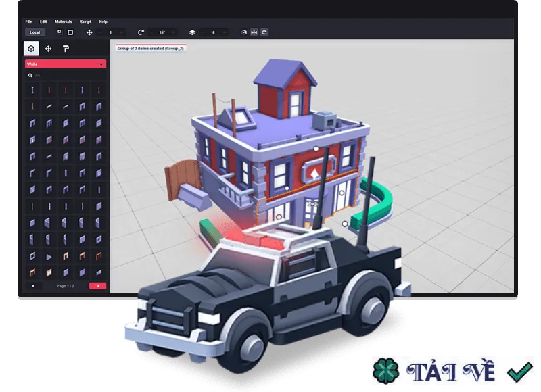Image resolution: width=541 pixels, height=392 pixels.
Task: Increase the move step value
Action: point(122,32)
